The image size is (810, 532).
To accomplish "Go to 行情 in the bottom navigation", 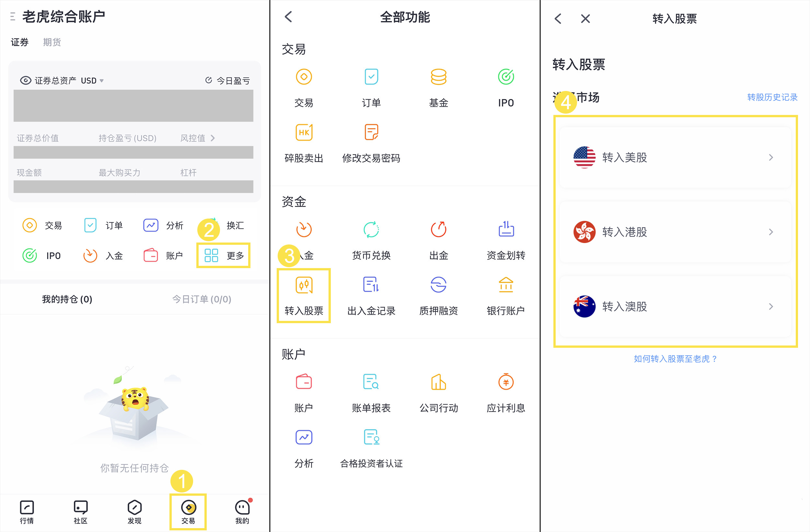I will point(27,512).
